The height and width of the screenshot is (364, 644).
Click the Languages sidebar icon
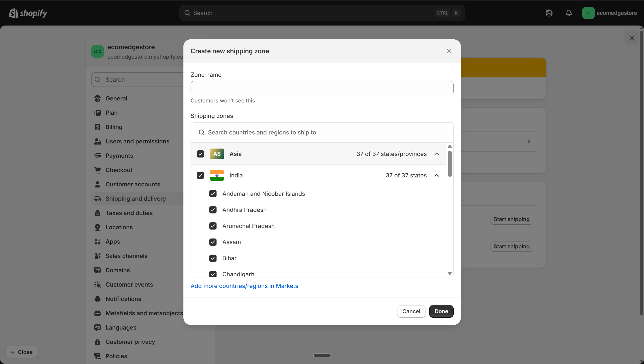click(98, 327)
